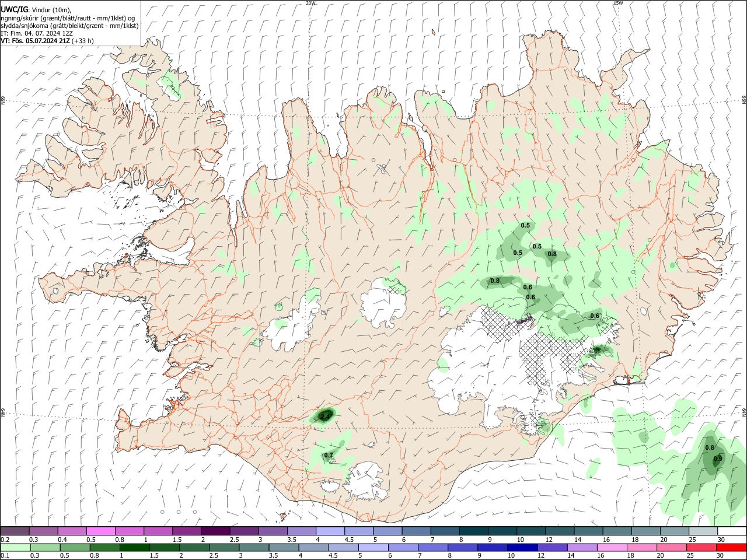Pick the lavender rain swatch above the 5 label
The image size is (747, 560).
click(372, 548)
